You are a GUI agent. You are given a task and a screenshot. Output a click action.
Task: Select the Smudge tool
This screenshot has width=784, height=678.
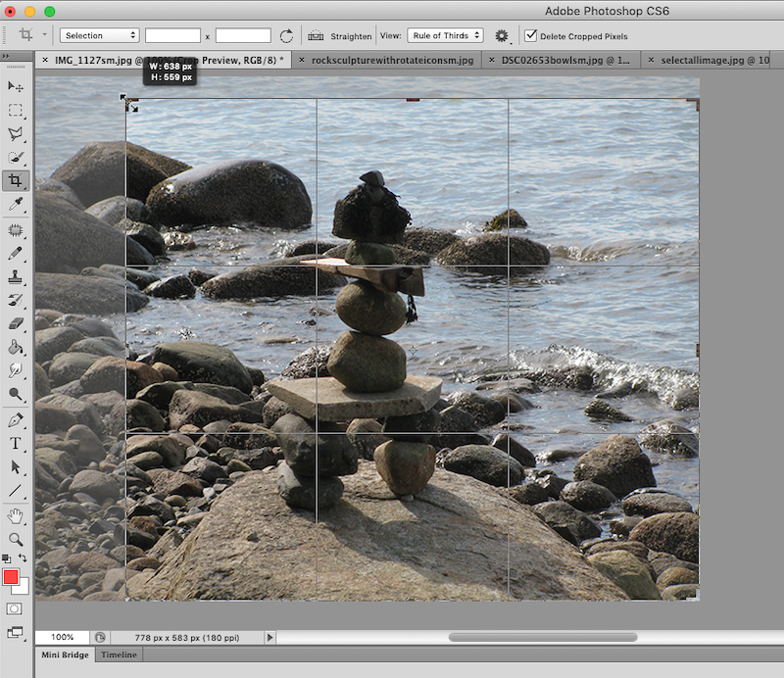[x=16, y=370]
